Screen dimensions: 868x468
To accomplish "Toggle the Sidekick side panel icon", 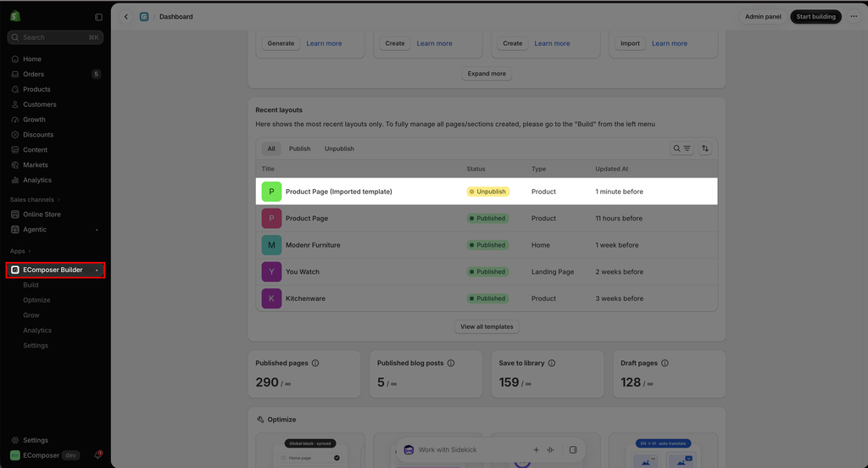I will coord(573,449).
